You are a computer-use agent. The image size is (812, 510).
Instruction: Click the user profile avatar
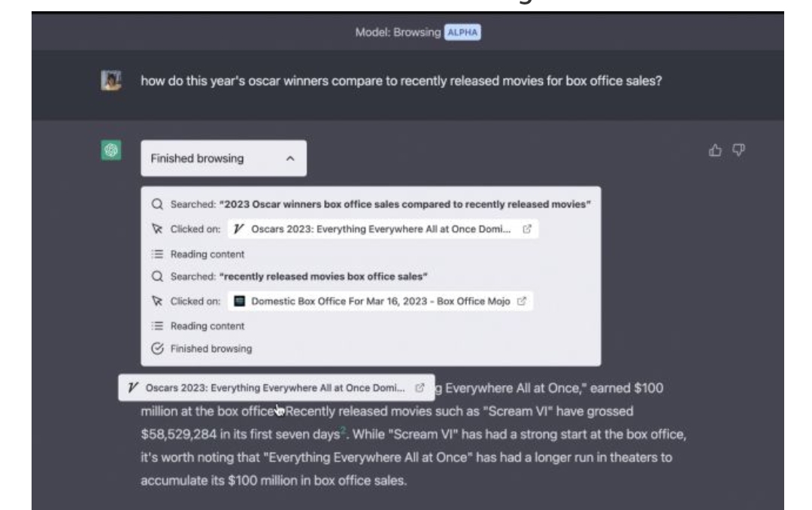point(110,80)
